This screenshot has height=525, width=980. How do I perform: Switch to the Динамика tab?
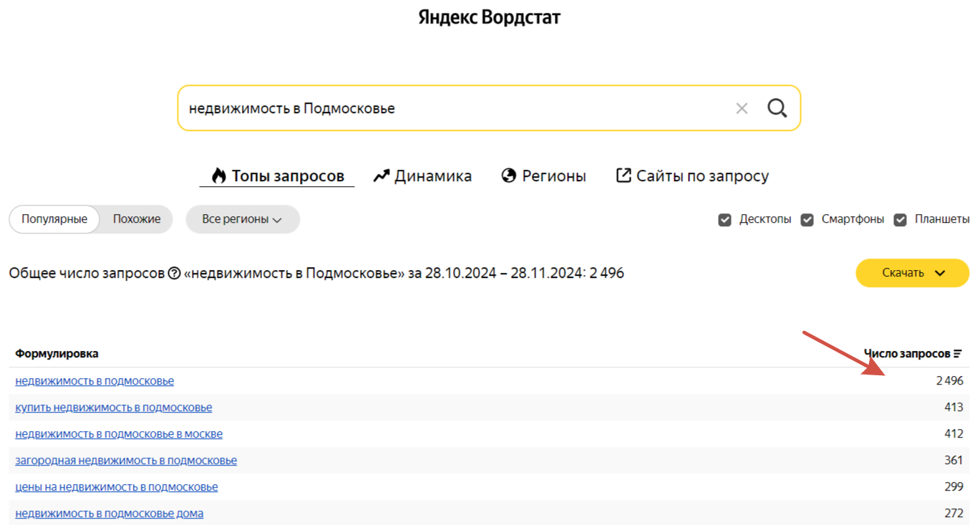click(x=422, y=176)
